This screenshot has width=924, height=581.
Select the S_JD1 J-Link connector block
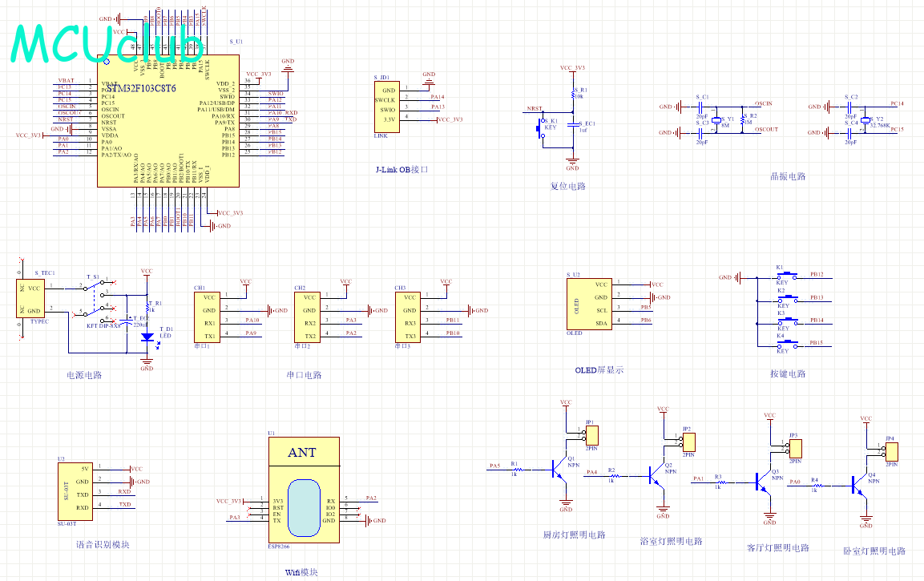click(x=387, y=107)
